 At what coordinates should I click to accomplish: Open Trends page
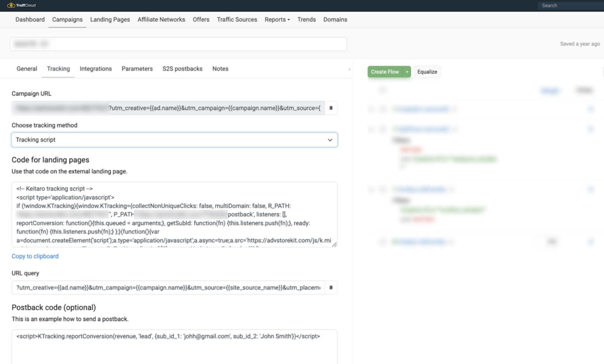[306, 19]
